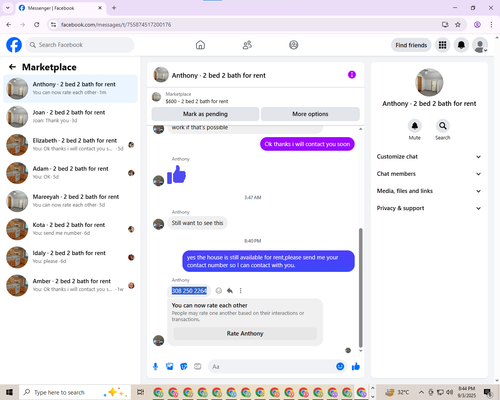
Task: Open the Windows notification center icon
Action: [x=488, y=393]
